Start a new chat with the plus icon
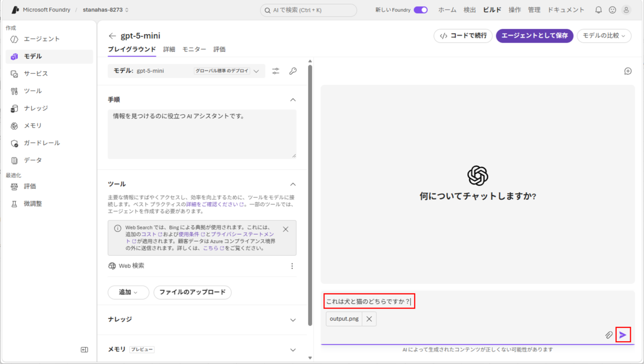Image resolution: width=644 pixels, height=364 pixels. [x=628, y=71]
